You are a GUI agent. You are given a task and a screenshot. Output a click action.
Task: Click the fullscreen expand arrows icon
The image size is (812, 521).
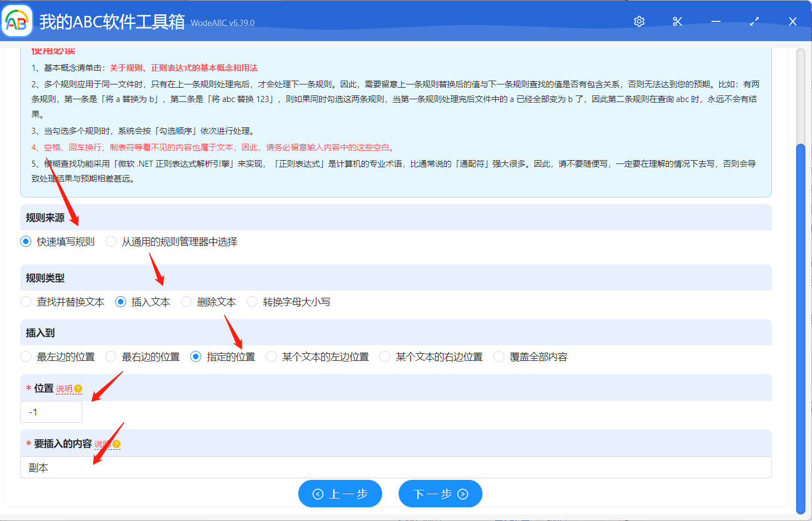(x=754, y=21)
